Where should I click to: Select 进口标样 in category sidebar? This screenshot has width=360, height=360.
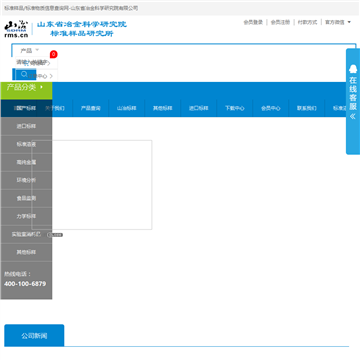point(26,126)
